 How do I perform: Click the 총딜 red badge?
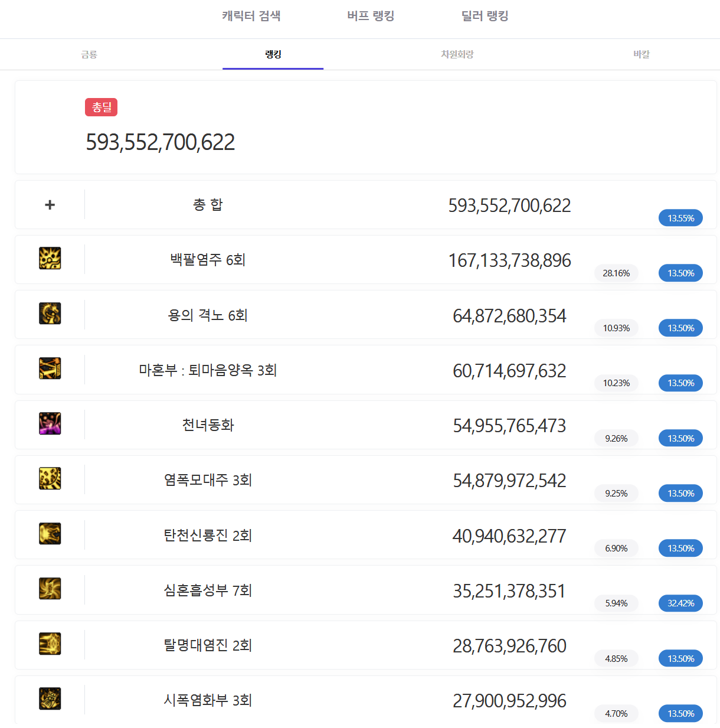pyautogui.click(x=102, y=107)
